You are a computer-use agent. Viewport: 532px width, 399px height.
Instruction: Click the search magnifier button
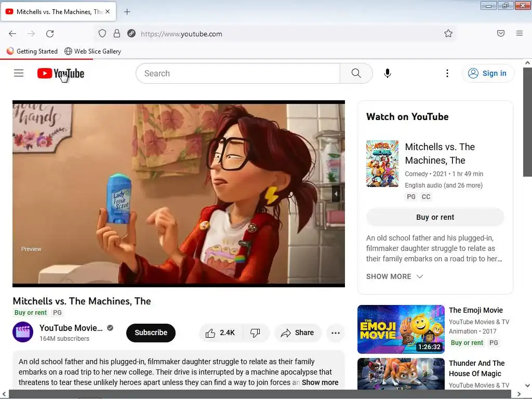(356, 73)
